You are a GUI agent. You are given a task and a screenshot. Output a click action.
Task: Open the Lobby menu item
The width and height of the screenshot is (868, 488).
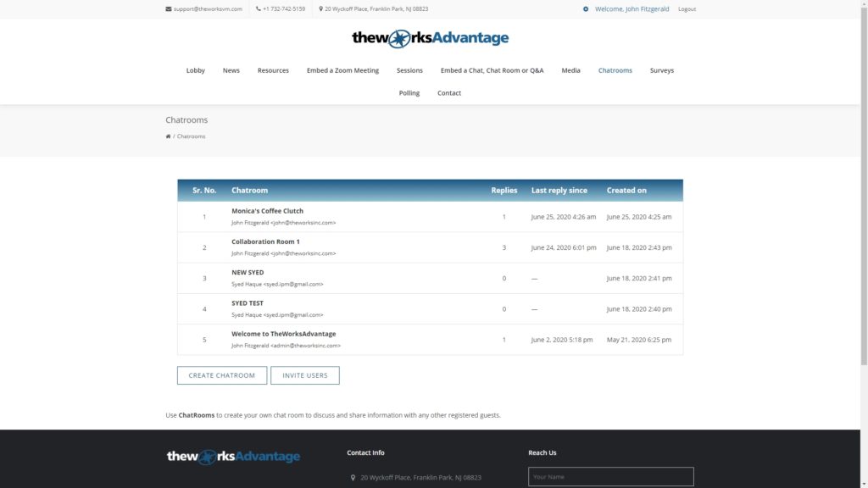[196, 70]
